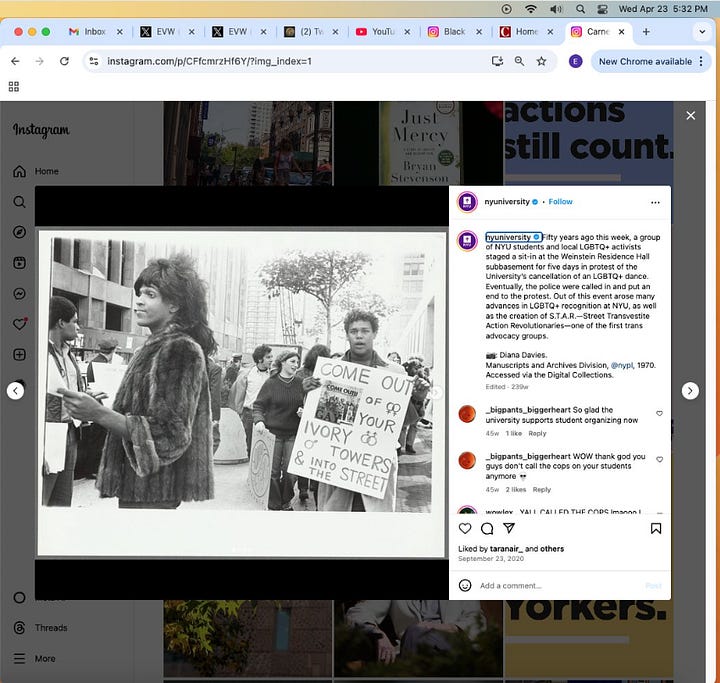720x683 pixels.
Task: Click the @nypl mention link
Action: (622, 365)
